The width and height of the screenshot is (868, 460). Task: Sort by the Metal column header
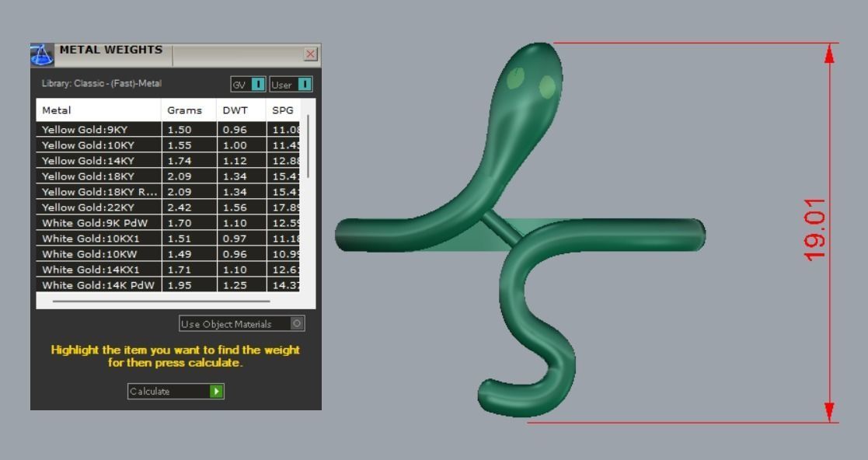(x=99, y=110)
